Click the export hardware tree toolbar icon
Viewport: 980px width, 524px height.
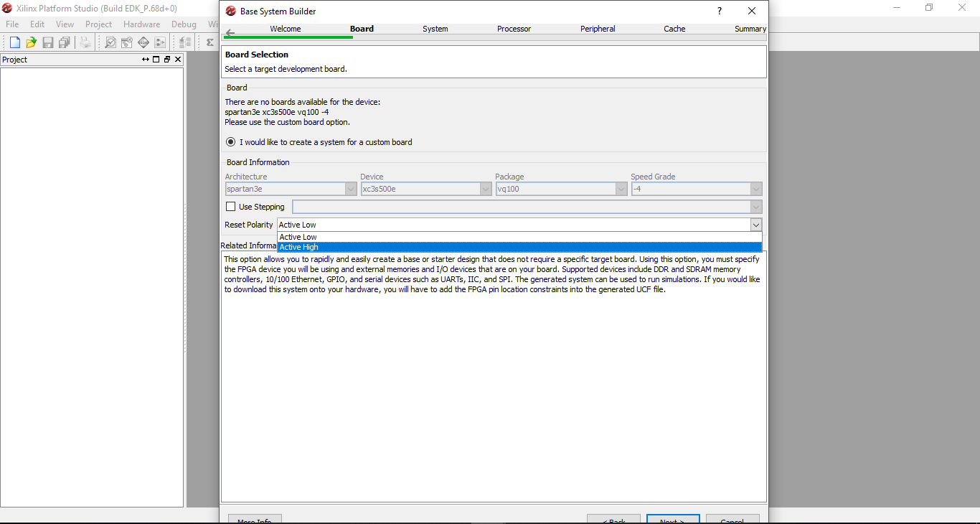coord(185,42)
